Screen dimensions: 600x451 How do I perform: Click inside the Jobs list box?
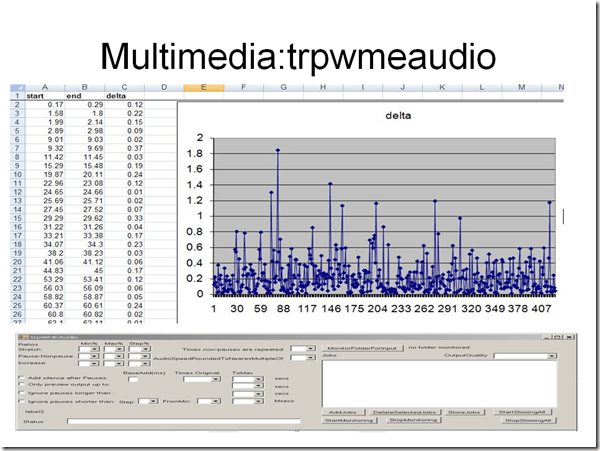(x=439, y=384)
